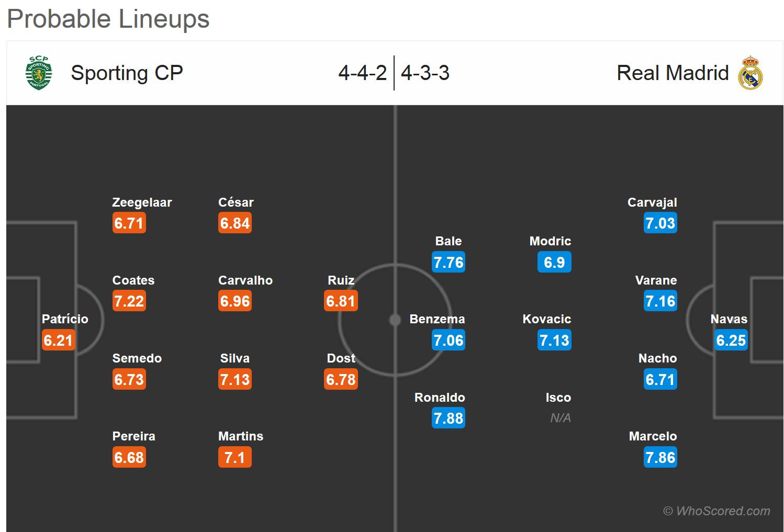
Task: Open the Real Madrid team link
Action: tap(673, 73)
